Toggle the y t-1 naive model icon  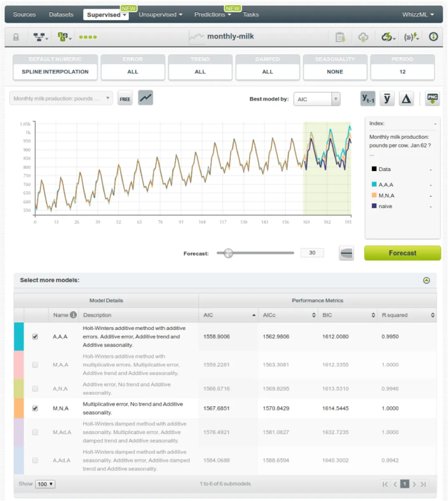click(368, 99)
